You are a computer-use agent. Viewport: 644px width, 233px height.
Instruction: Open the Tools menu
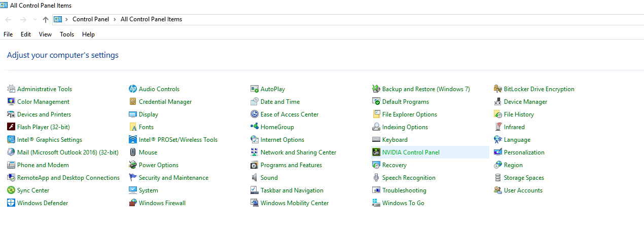coord(67,34)
